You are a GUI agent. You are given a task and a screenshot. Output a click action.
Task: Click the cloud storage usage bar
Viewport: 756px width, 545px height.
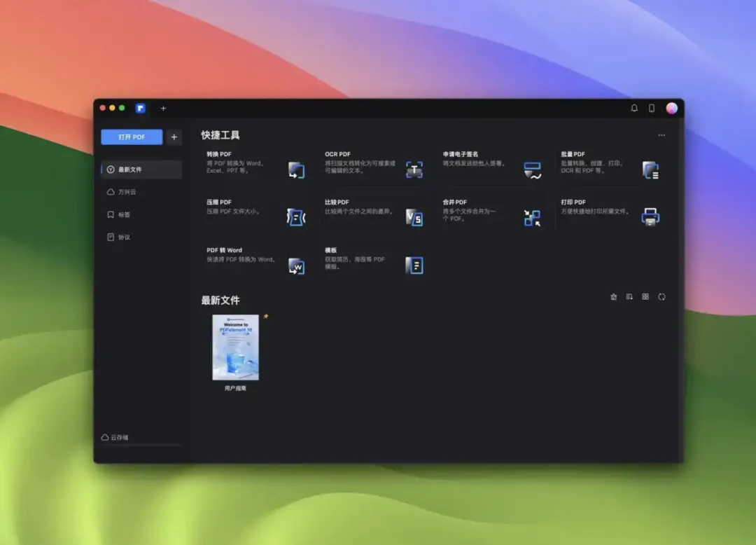point(141,445)
